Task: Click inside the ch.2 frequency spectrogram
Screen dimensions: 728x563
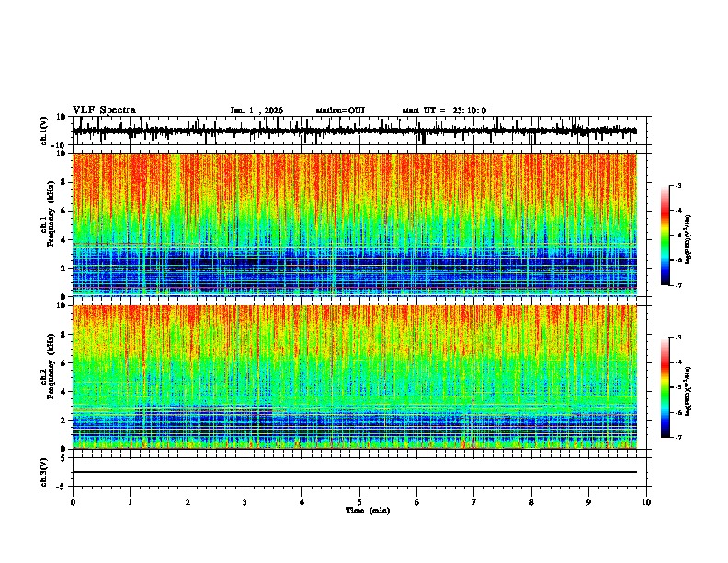Action: coord(355,377)
